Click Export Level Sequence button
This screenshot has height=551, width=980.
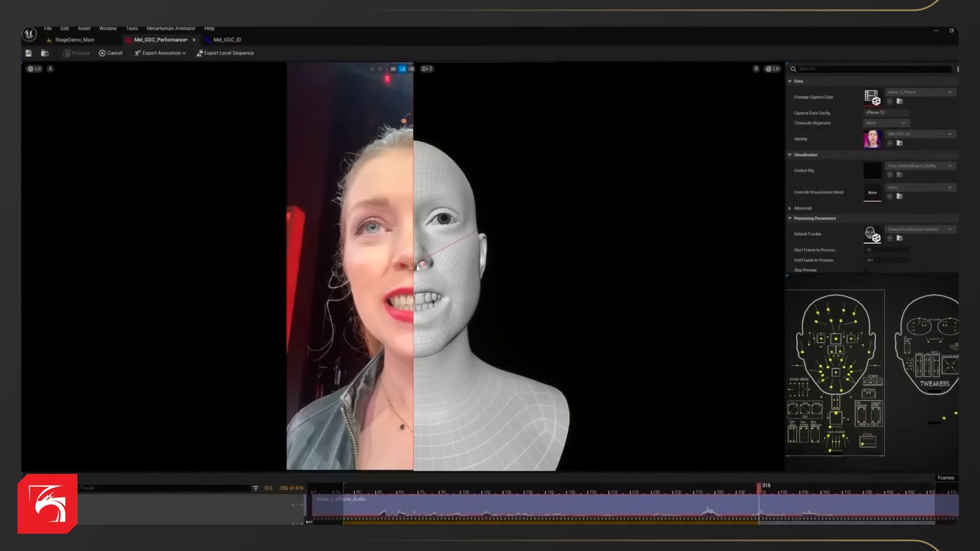[225, 53]
